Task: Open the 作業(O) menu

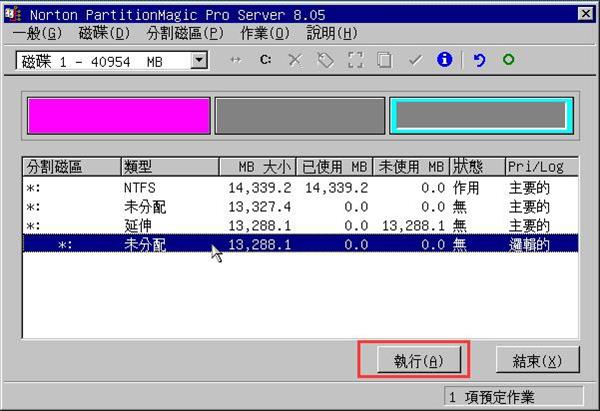Action: click(x=265, y=33)
